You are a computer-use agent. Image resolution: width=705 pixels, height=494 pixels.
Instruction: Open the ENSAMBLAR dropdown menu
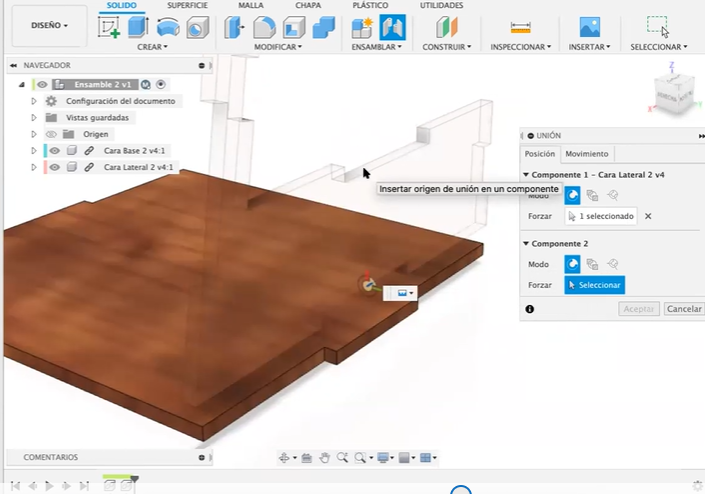pyautogui.click(x=376, y=47)
